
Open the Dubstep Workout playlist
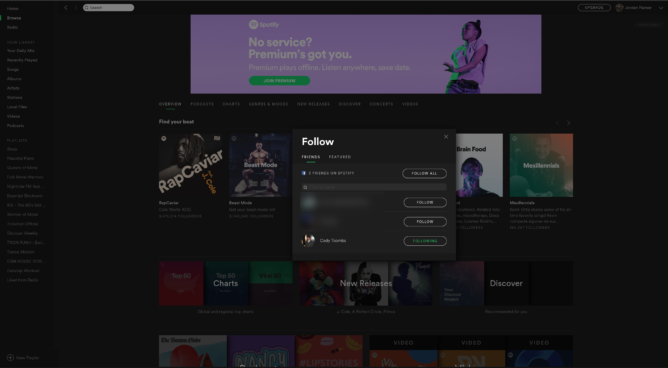[x=23, y=271]
